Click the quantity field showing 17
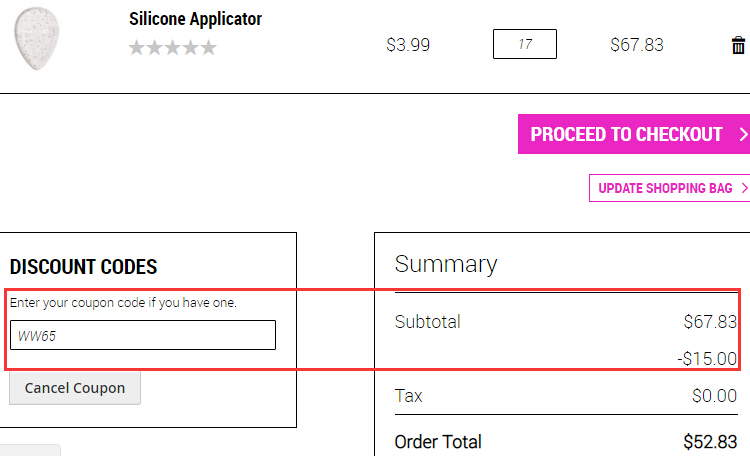Image resolution: width=750 pixels, height=456 pixels. tap(525, 44)
